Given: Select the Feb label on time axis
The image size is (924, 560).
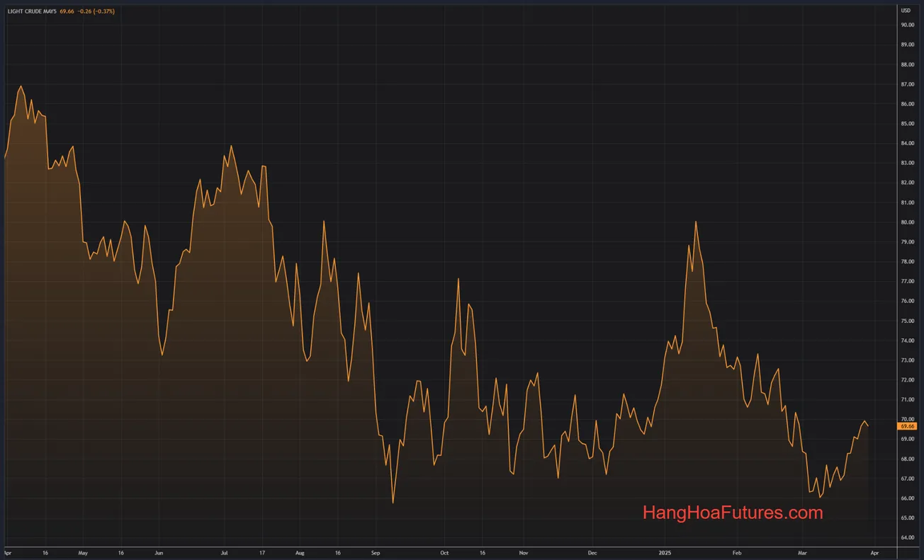Looking at the screenshot, I should [737, 552].
